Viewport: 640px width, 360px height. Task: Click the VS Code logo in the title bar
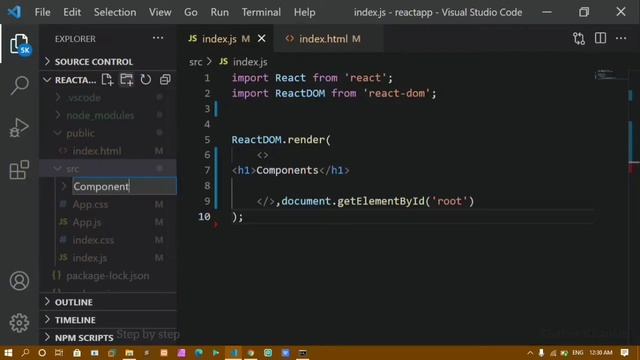[15, 12]
